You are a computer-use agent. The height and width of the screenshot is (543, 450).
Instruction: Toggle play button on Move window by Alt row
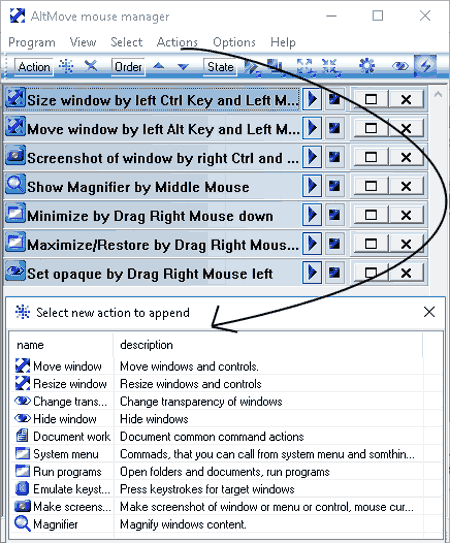(x=312, y=128)
